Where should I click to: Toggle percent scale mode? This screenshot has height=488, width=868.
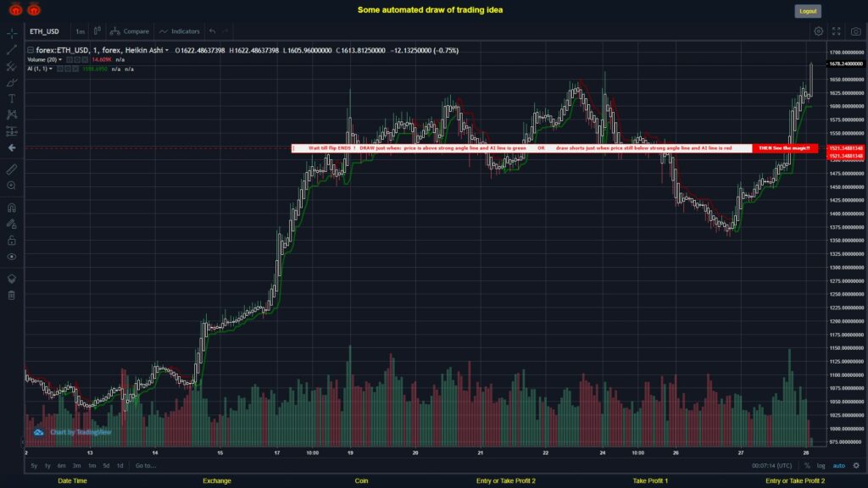[807, 466]
